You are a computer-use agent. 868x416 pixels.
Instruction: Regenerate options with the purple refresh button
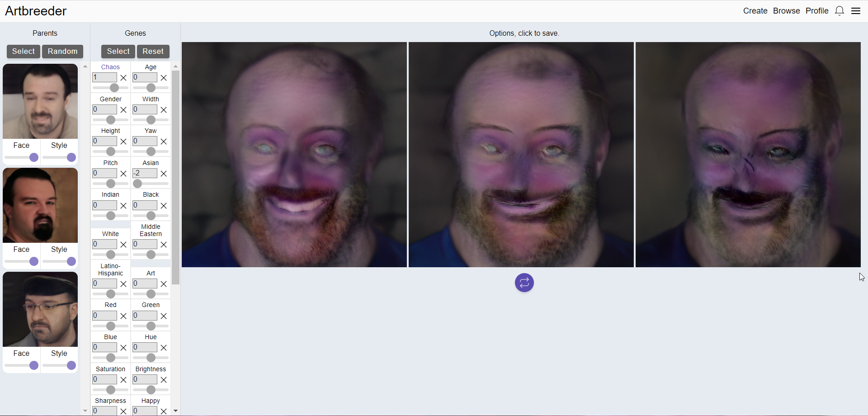[x=524, y=283]
